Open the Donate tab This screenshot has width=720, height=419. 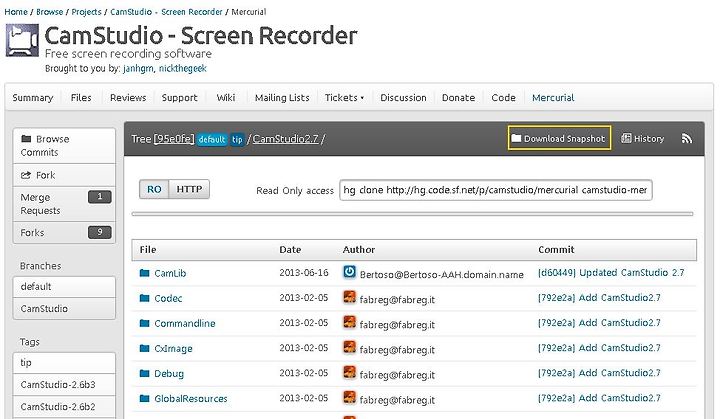tap(458, 97)
